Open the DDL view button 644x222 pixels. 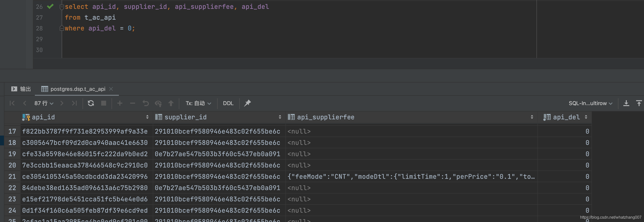click(228, 103)
